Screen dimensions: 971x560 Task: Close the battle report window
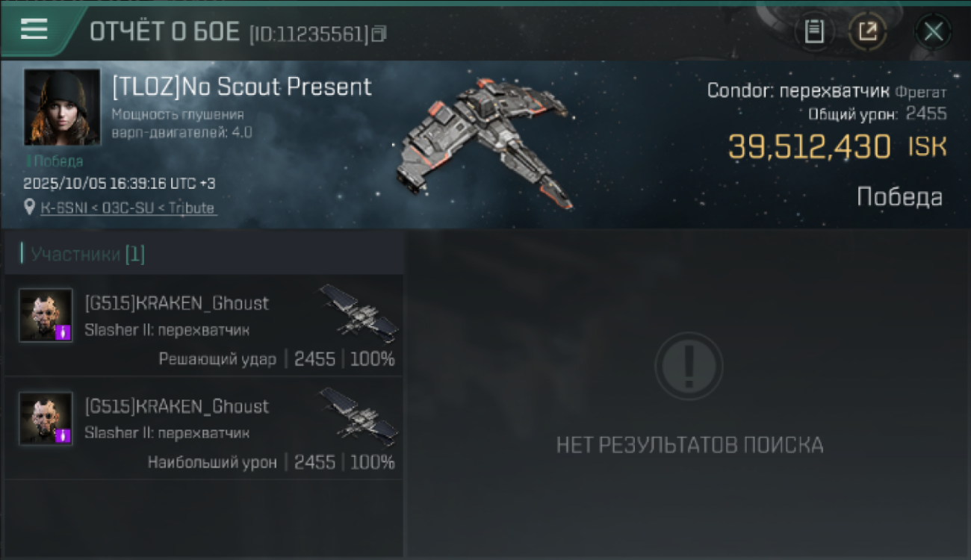(933, 32)
